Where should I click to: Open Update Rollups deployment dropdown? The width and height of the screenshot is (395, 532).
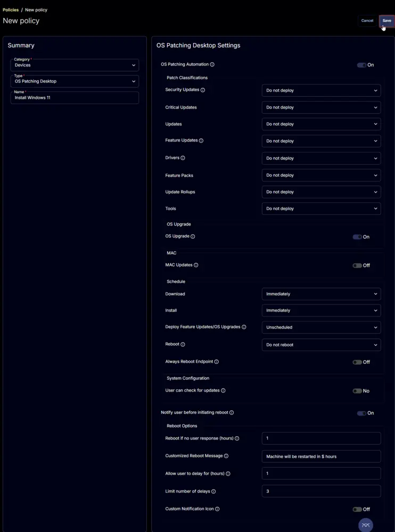point(322,192)
